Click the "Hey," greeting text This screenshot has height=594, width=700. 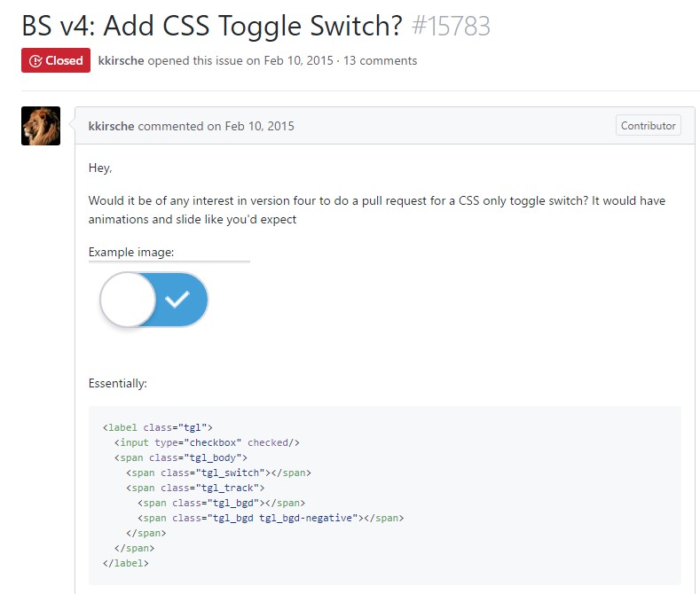pos(100,168)
